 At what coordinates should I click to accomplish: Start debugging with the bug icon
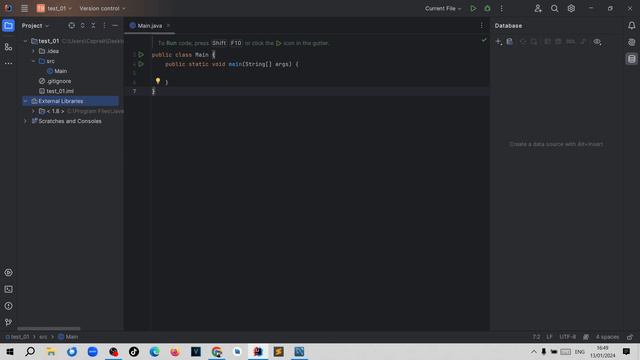[x=487, y=8]
